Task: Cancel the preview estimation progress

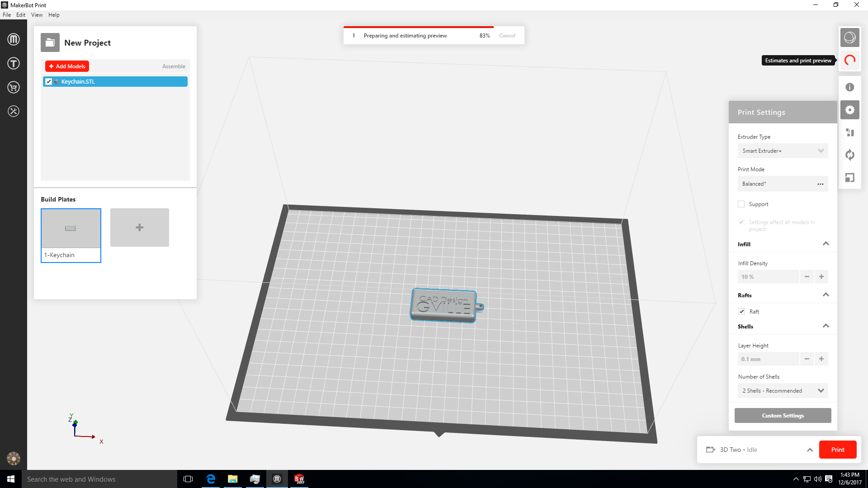Action: click(x=507, y=35)
